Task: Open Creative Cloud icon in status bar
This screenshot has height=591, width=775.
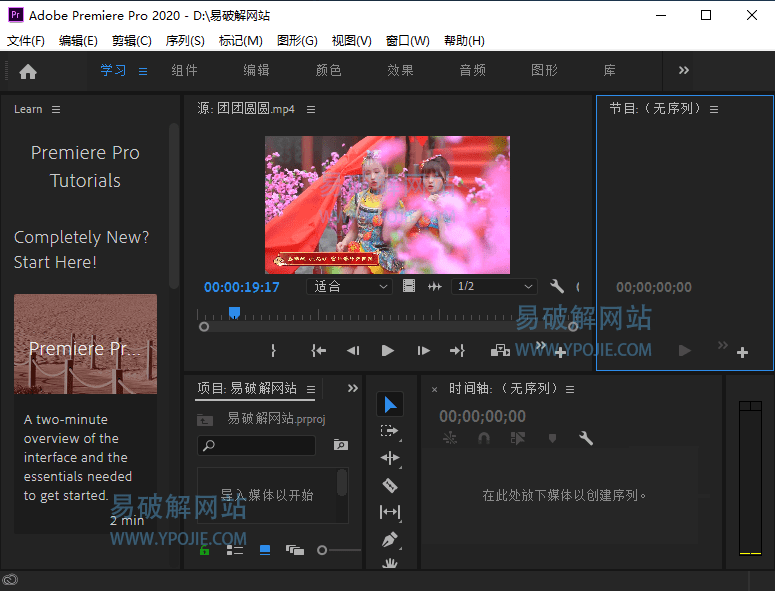Action: 10,580
